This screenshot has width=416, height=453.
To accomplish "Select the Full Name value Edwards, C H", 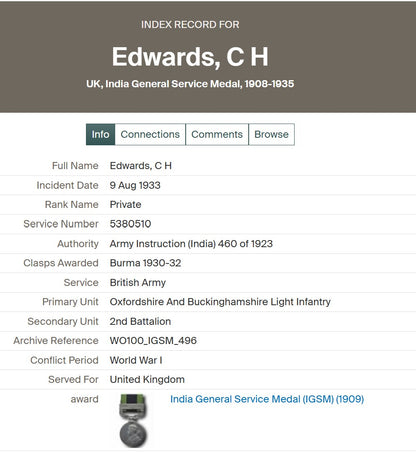I will (x=141, y=166).
